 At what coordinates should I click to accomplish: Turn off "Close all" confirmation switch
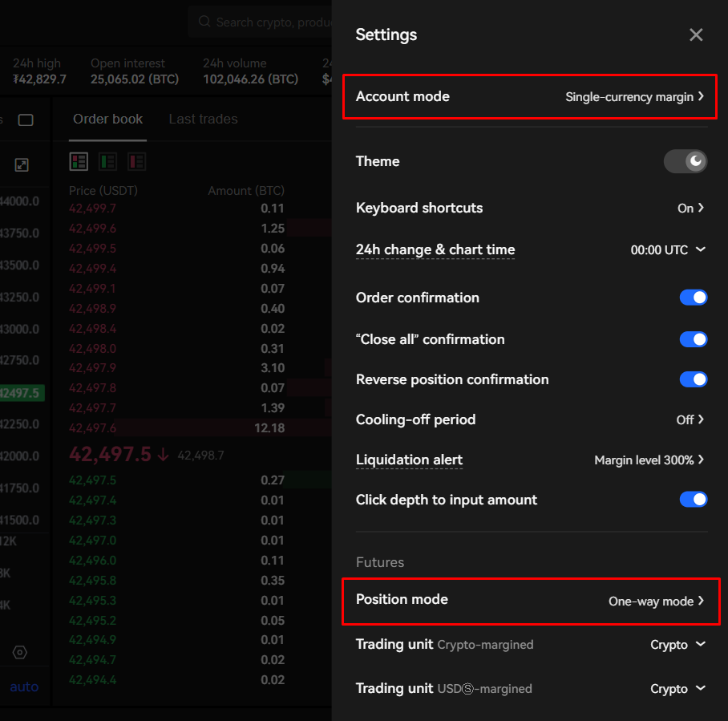(693, 339)
